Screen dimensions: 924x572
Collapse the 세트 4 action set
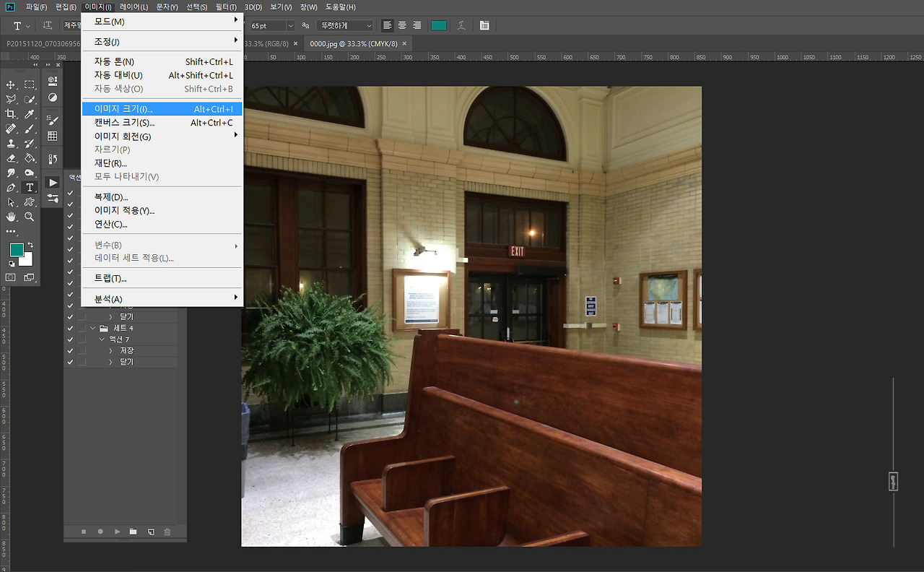tap(92, 328)
